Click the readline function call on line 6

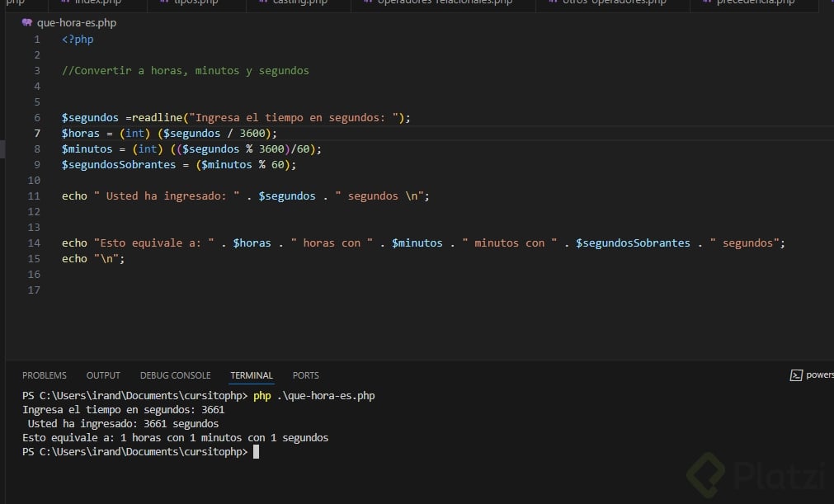[157, 117]
